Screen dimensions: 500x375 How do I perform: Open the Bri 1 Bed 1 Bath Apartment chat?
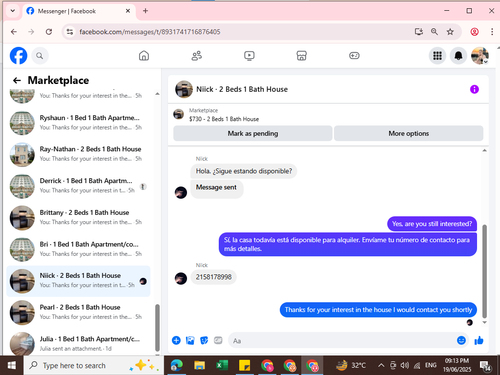tap(78, 249)
